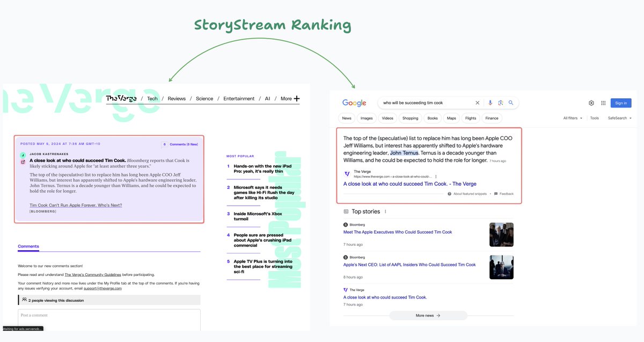Click external link icon beside the post
Image resolution: width=644 pixels, height=342 pixels.
click(x=23, y=162)
